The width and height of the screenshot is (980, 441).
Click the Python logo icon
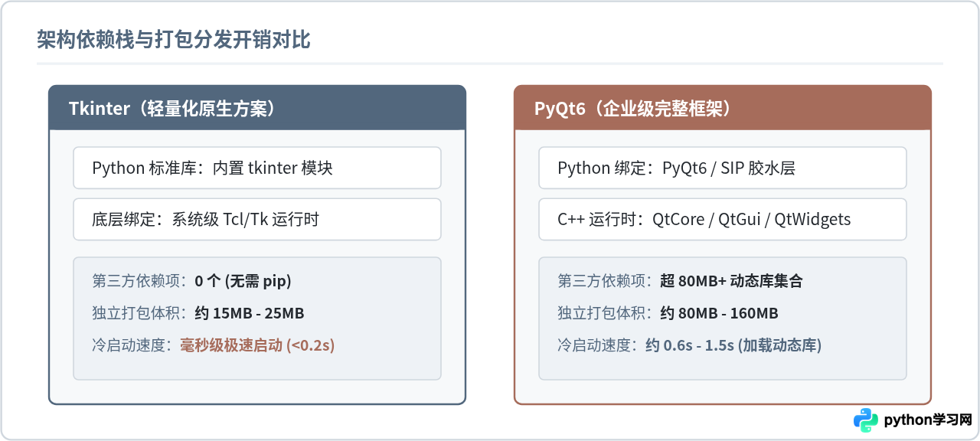865,420
